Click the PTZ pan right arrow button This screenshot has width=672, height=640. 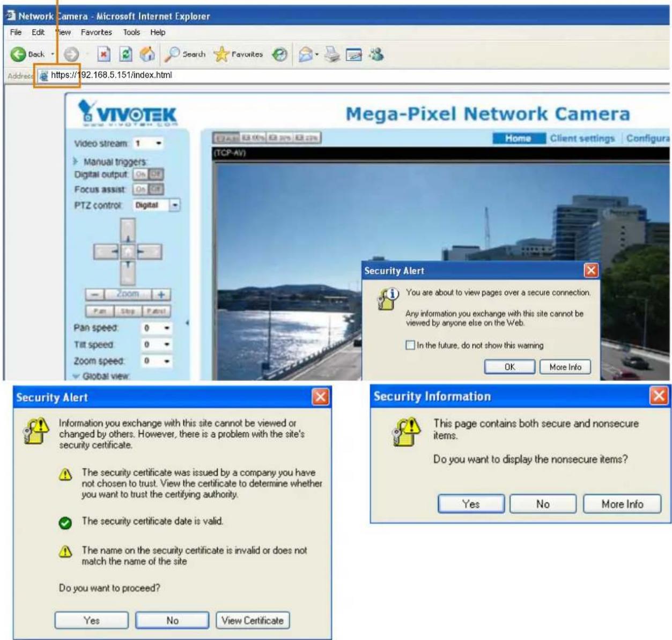(149, 251)
